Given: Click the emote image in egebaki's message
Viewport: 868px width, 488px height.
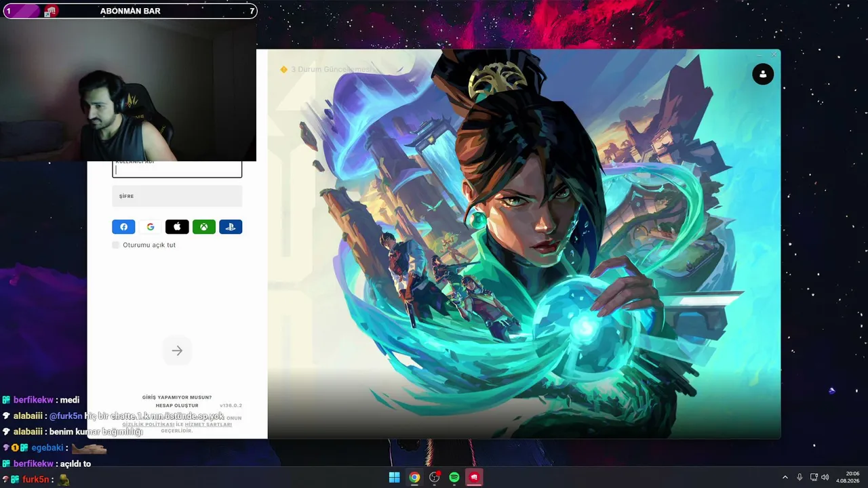Looking at the screenshot, I should click(x=89, y=448).
